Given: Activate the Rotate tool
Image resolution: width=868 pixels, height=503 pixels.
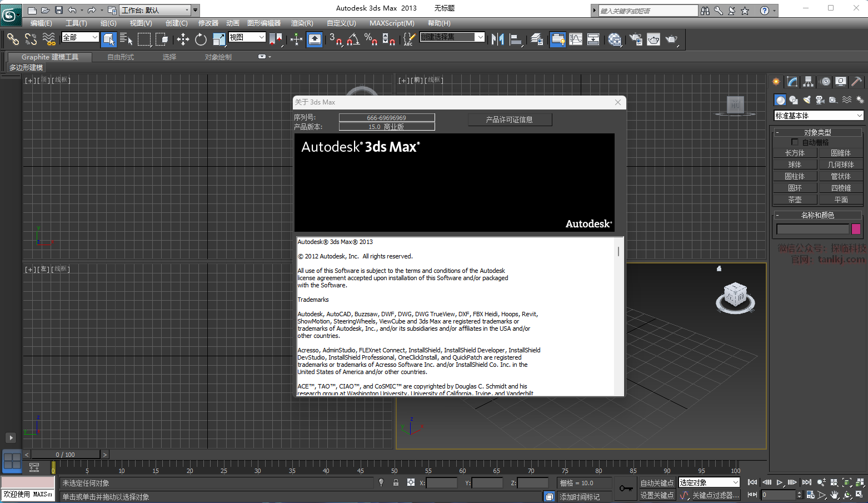Looking at the screenshot, I should [x=201, y=39].
